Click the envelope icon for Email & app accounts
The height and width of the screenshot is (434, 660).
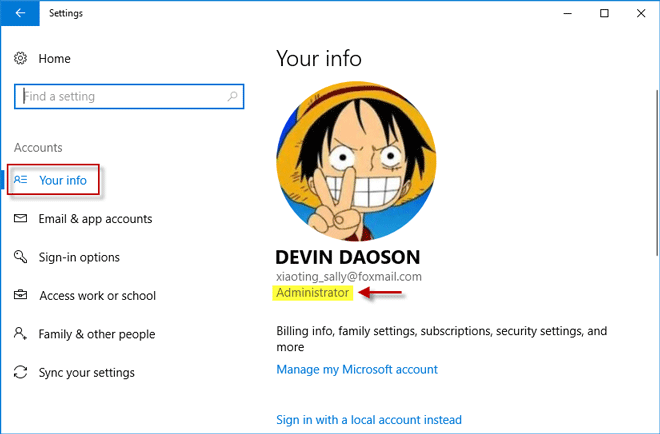click(20, 219)
